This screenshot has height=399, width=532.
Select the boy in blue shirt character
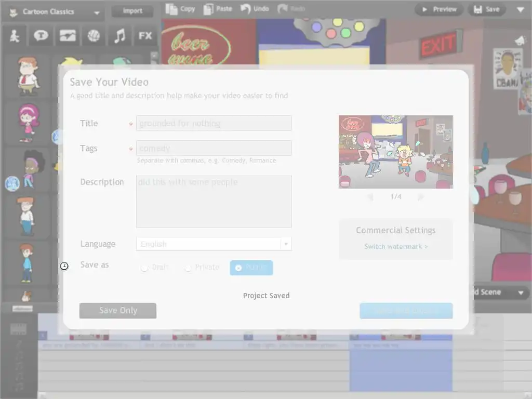click(x=26, y=263)
